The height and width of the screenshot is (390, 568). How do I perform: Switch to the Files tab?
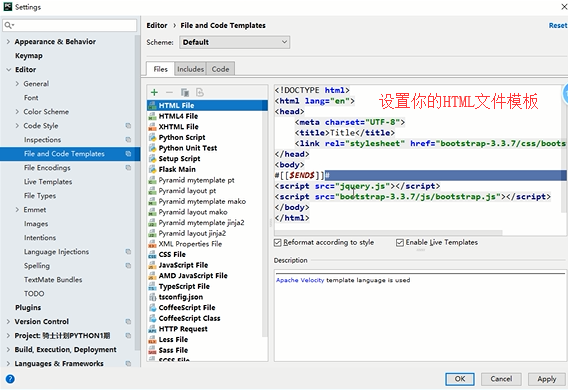tap(160, 69)
